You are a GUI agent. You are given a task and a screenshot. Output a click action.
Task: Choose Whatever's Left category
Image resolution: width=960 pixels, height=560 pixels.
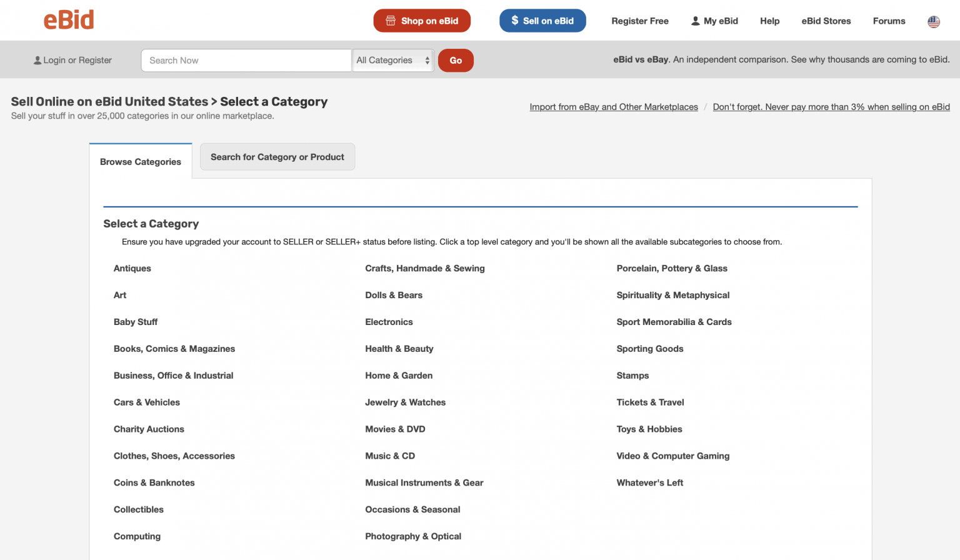[650, 484]
